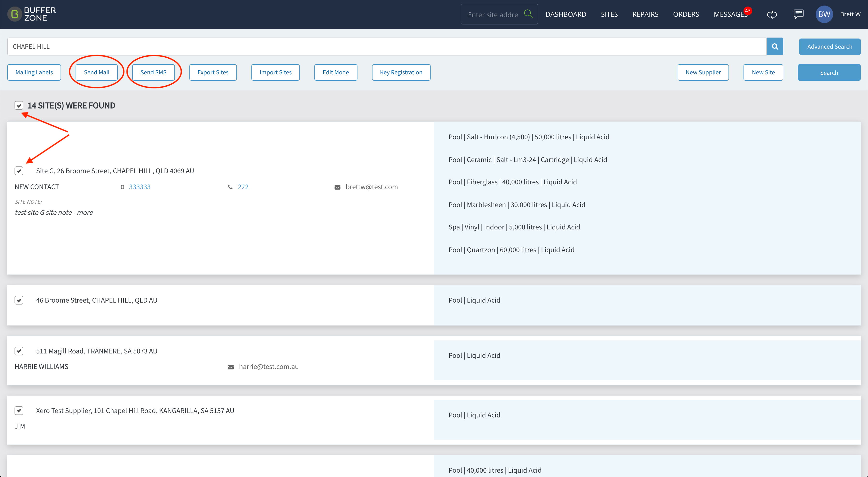
Task: Click the green magnifier in site address box
Action: coord(528,14)
